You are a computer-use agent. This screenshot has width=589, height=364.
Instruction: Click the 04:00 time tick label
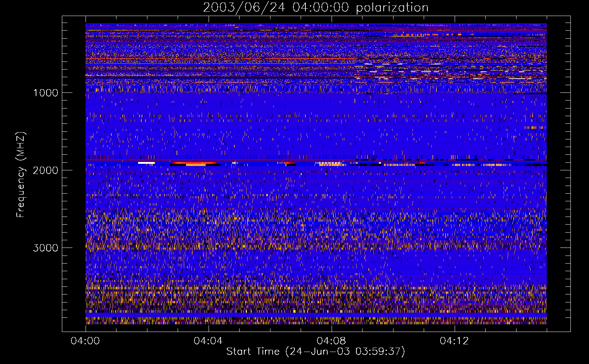pos(85,341)
